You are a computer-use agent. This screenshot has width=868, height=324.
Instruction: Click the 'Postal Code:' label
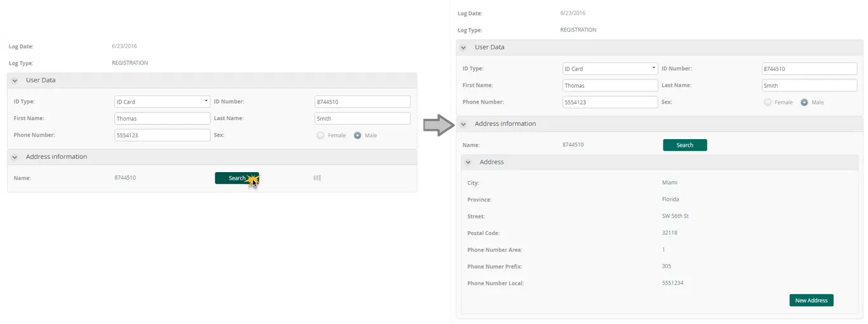pos(484,233)
